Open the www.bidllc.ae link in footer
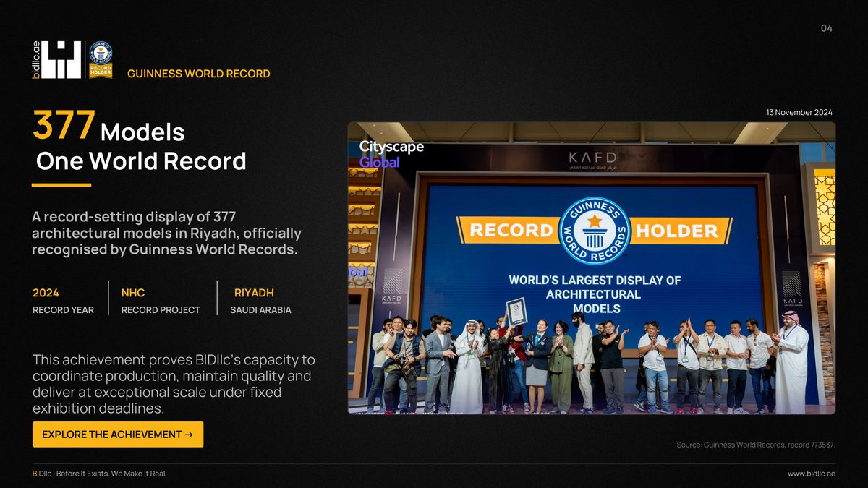 coord(812,474)
